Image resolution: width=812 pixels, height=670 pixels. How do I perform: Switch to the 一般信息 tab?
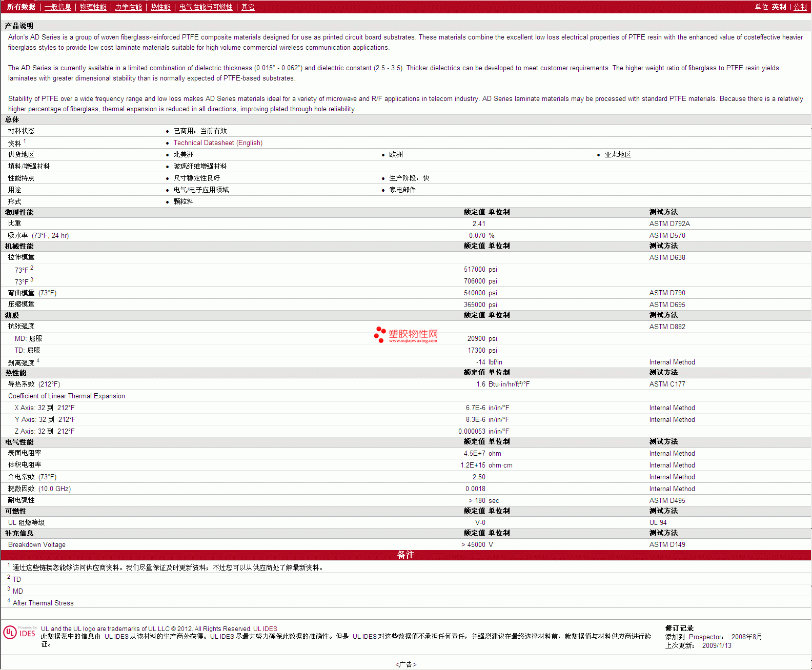tap(57, 7)
